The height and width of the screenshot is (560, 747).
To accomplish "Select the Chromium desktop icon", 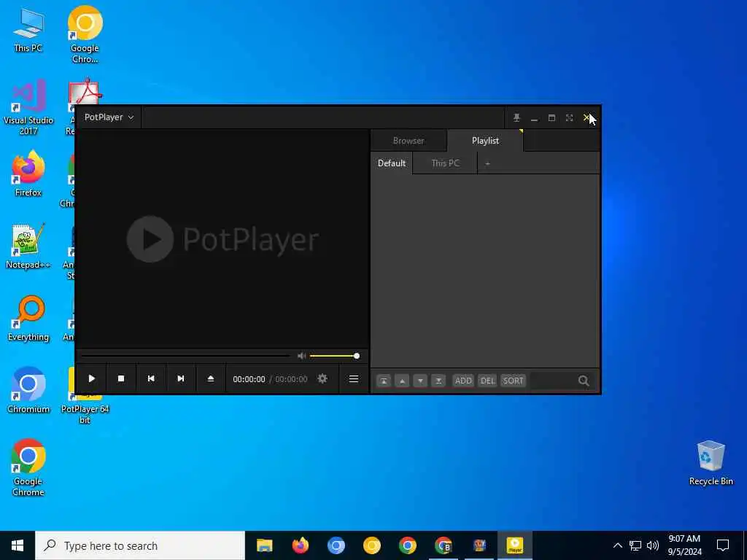I will coord(28,390).
